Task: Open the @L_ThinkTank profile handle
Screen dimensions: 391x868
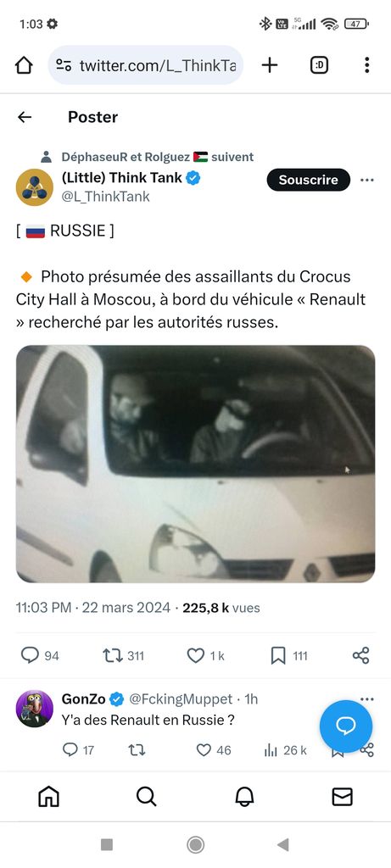Action: pyautogui.click(x=105, y=197)
